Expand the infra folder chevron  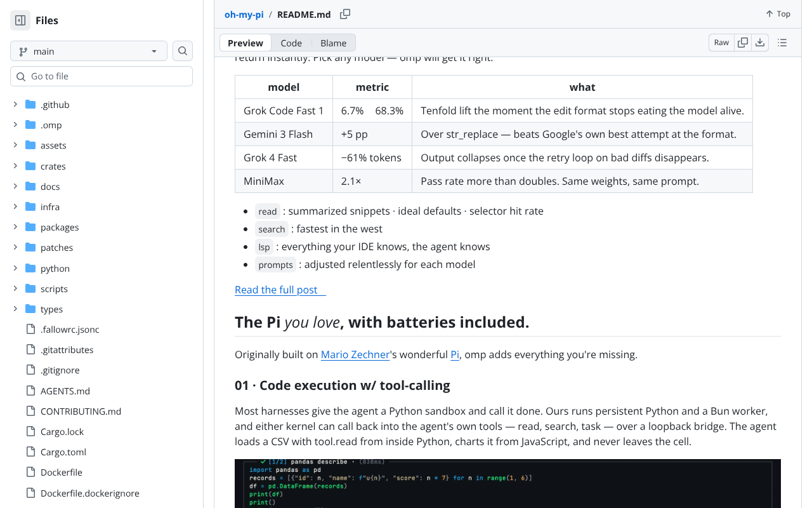coord(15,206)
